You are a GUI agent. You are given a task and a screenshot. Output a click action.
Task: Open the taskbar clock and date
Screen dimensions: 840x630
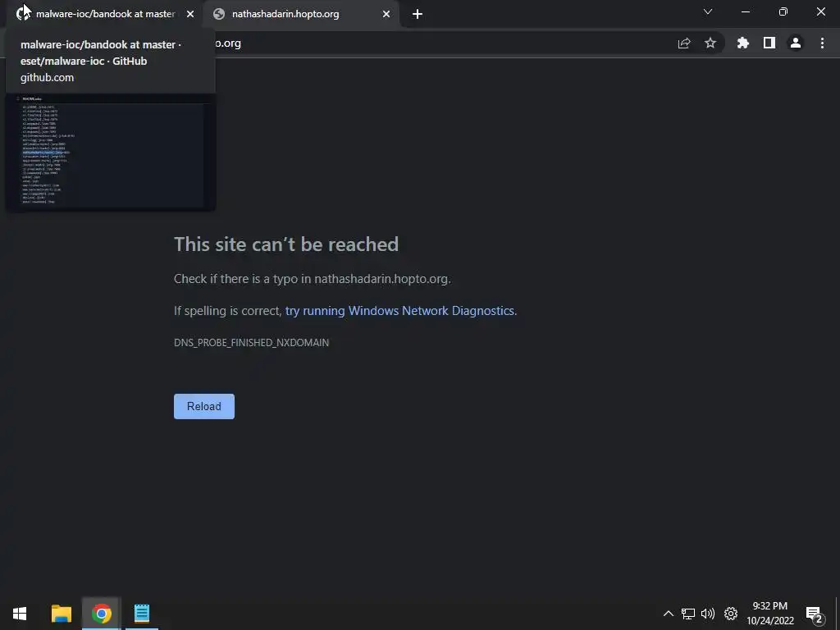(769, 614)
